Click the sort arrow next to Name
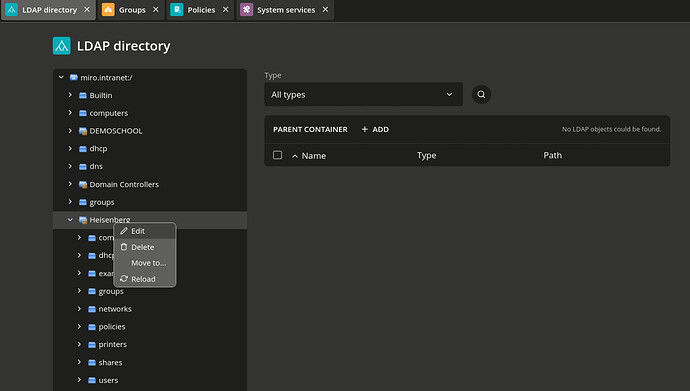Image resolution: width=690 pixels, height=391 pixels. click(x=295, y=156)
